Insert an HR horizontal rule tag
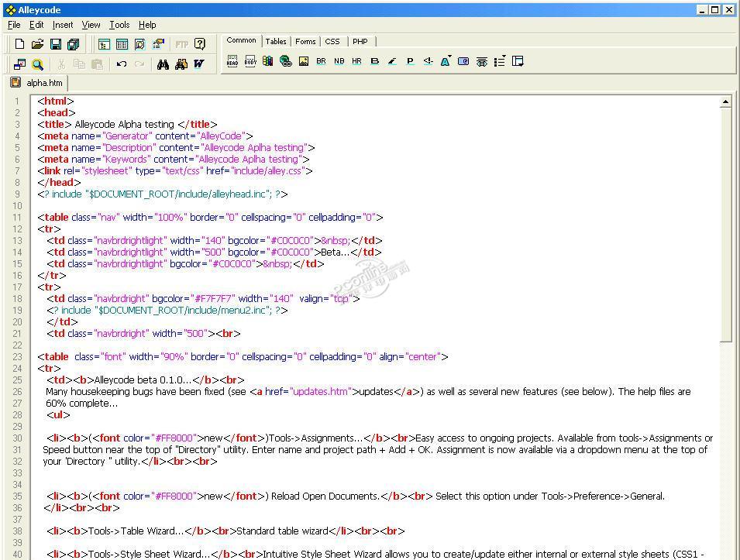 356,61
